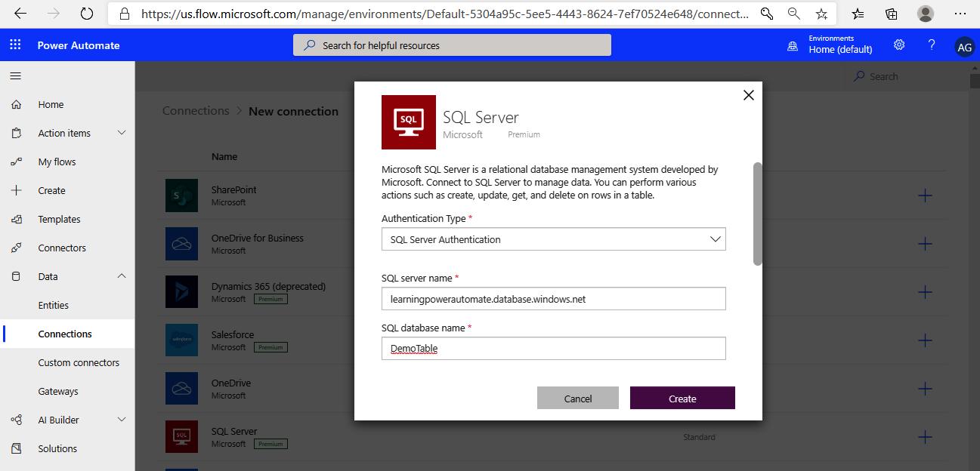The width and height of the screenshot is (980, 471).
Task: Reload the page with refresh icon
Action: pyautogui.click(x=87, y=14)
